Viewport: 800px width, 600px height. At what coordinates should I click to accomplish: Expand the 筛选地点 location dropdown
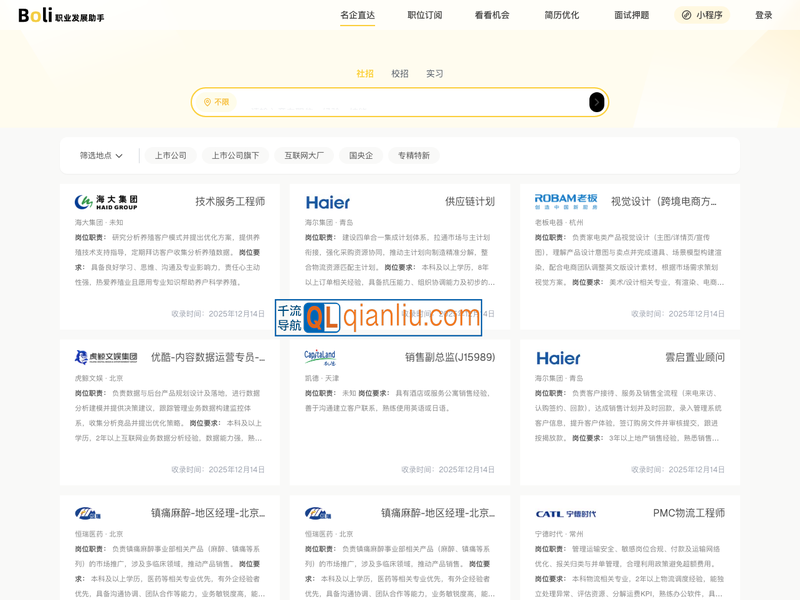pos(101,156)
